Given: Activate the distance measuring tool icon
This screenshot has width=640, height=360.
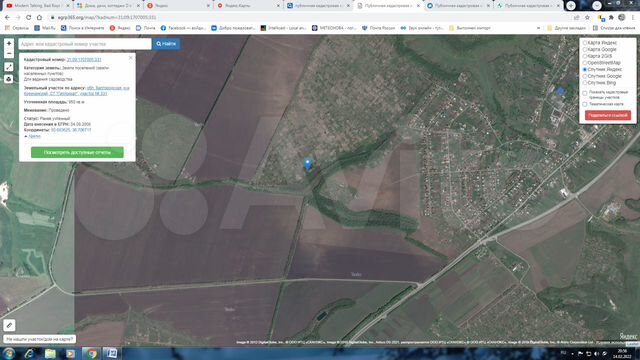Looking at the screenshot, I should [x=9, y=67].
